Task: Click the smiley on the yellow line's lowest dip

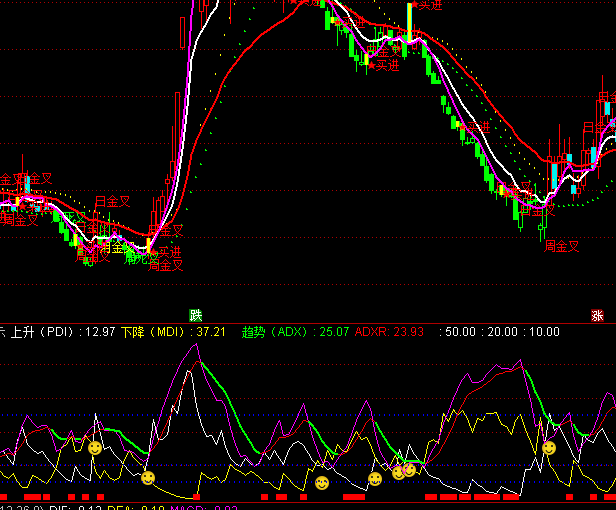Action: (x=148, y=478)
